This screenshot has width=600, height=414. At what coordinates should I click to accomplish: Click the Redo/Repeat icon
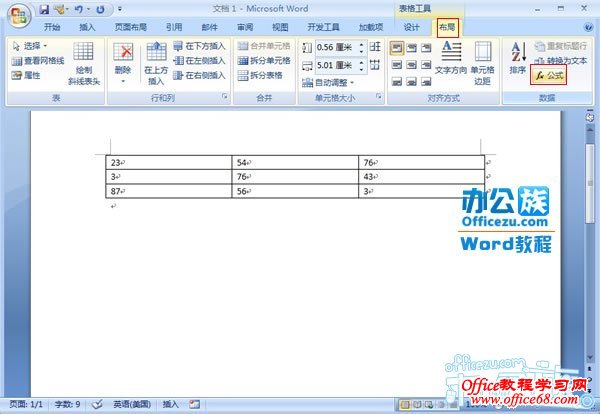pos(100,9)
